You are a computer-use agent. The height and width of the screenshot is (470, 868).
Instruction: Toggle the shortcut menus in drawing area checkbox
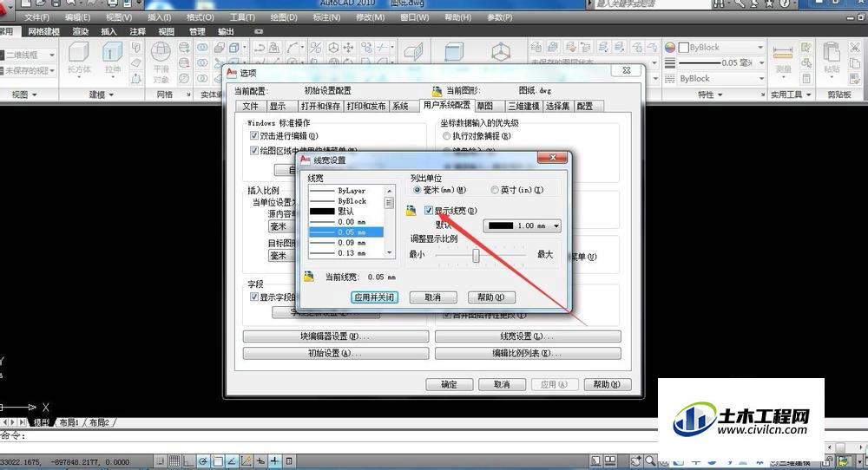254,150
